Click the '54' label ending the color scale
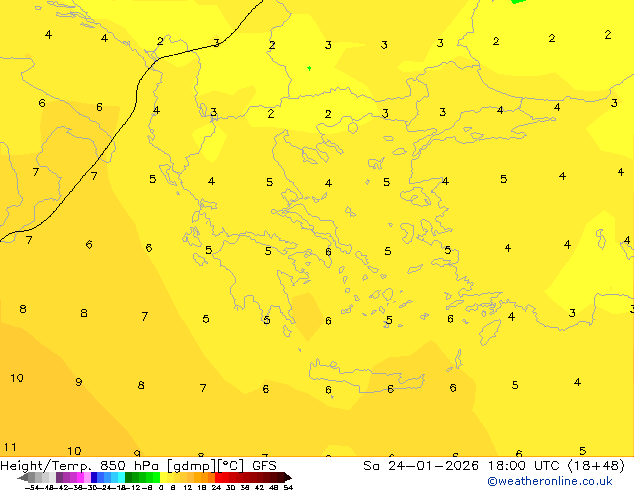Viewport: 634px width, 490px height. 288,487
